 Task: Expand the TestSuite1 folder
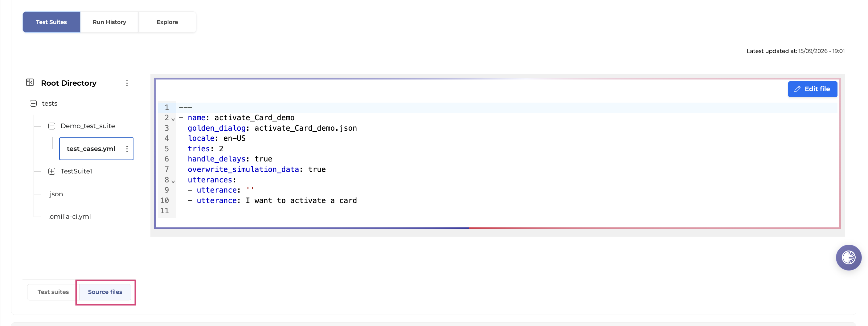51,171
